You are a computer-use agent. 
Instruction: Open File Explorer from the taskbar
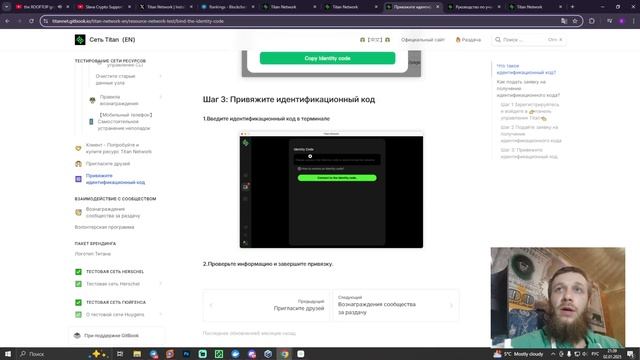point(137,354)
